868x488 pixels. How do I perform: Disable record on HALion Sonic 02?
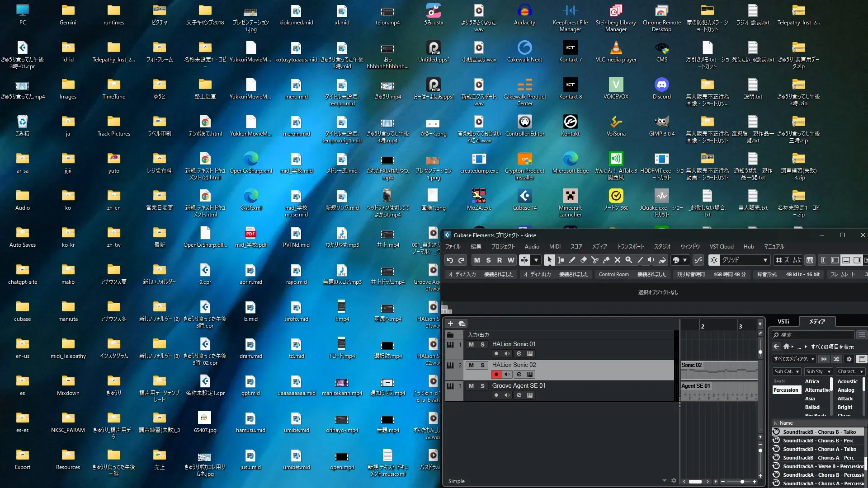point(496,375)
